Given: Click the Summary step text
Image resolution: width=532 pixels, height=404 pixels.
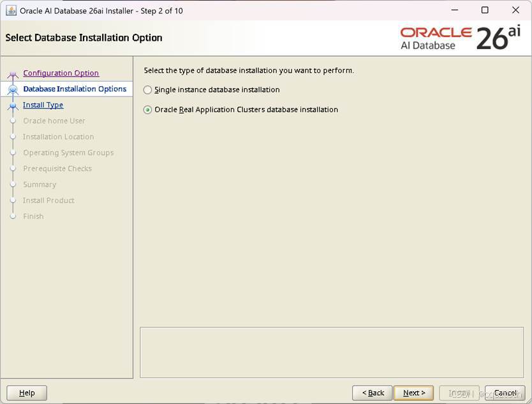Looking at the screenshot, I should (x=40, y=184).
